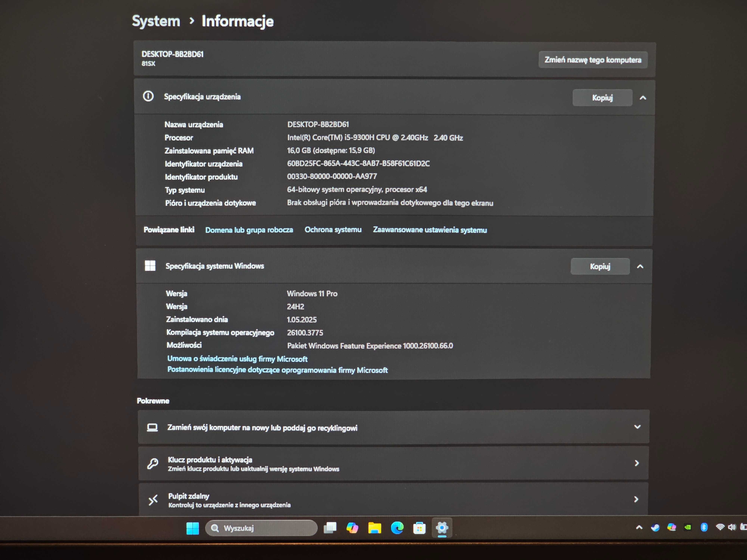This screenshot has width=747, height=560.
Task: Click '81SX' model text under computer name
Action: pyautogui.click(x=148, y=63)
